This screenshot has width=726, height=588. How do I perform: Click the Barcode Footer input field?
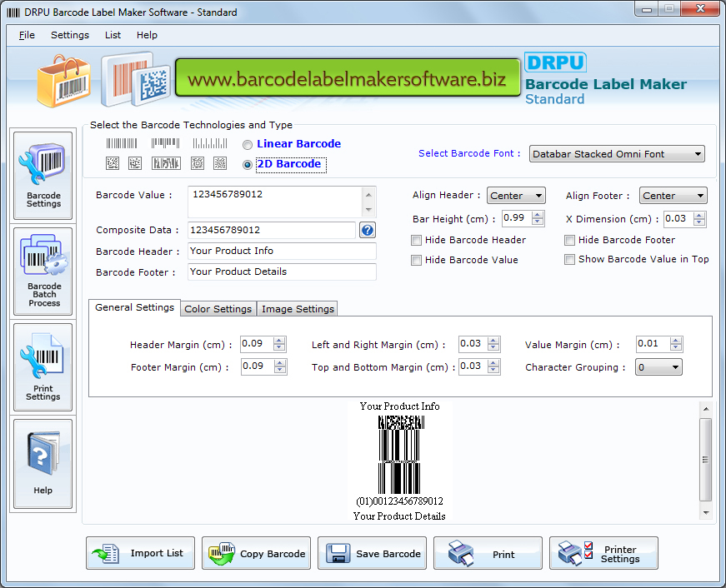[282, 272]
